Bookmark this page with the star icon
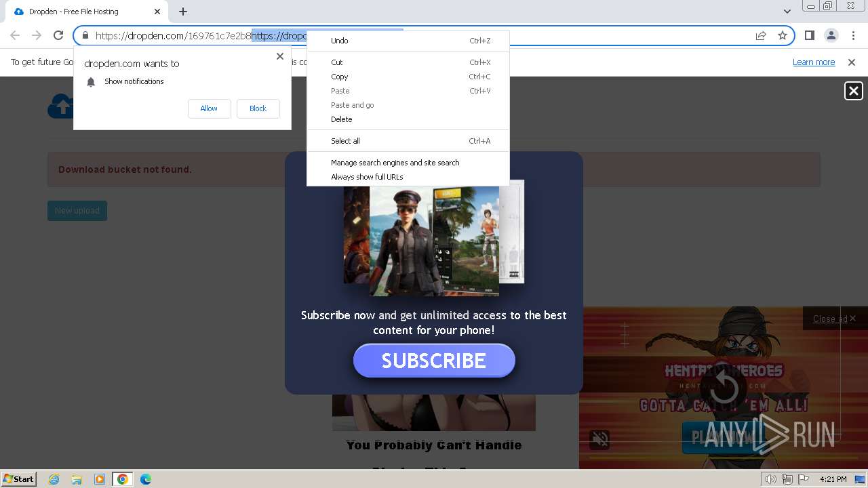Screen dimensions: 868x488 (783, 35)
